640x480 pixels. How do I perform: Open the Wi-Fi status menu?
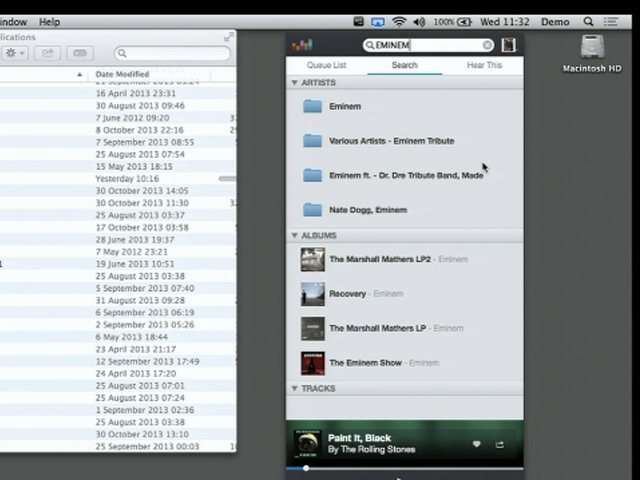399,22
